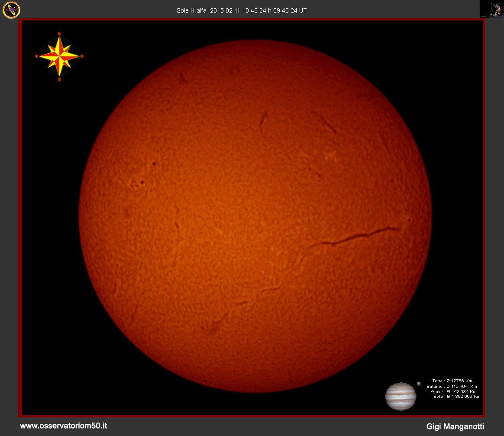Click the round CAN logo badge
Viewport: 504px width, 436px height.
point(11,10)
